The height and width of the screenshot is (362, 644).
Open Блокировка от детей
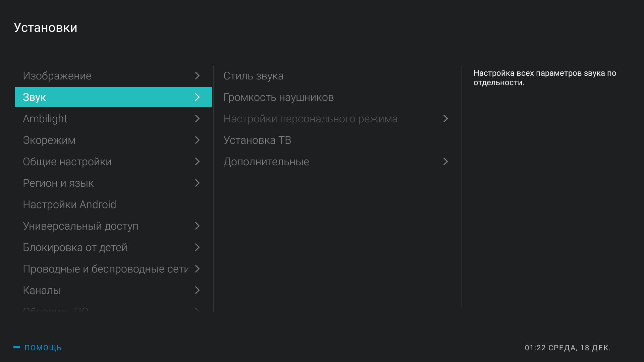[113, 247]
